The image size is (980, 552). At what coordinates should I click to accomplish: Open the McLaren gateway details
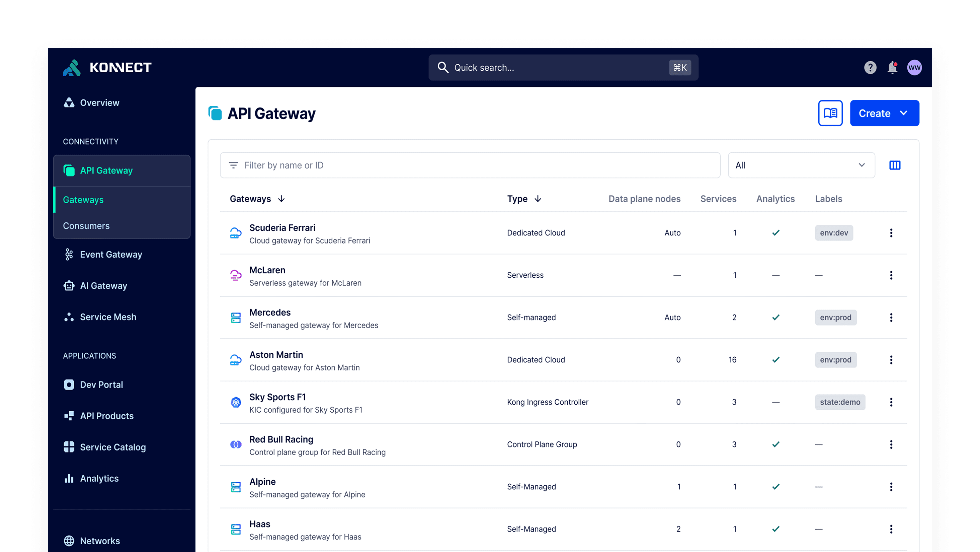pyautogui.click(x=267, y=270)
